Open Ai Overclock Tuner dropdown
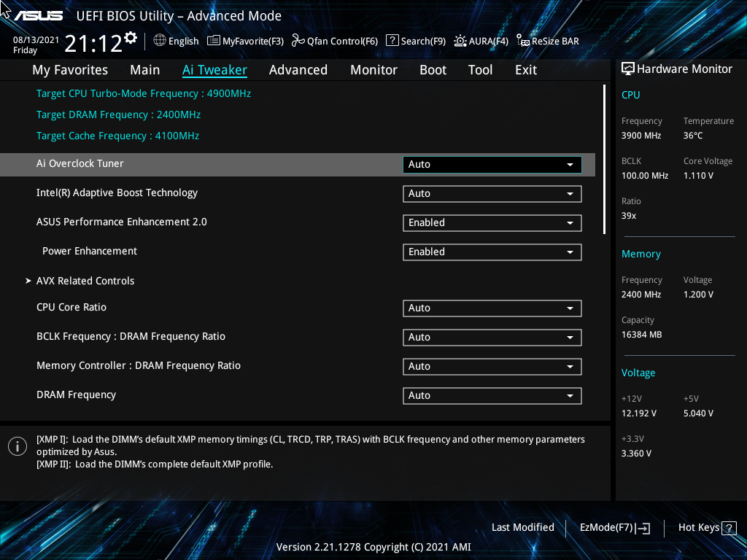747x560 pixels. pos(492,164)
